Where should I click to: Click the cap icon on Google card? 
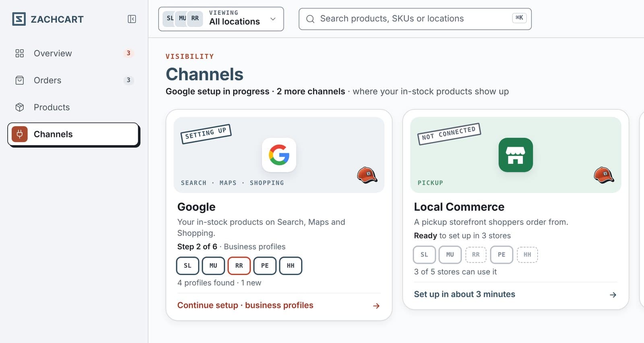(367, 175)
